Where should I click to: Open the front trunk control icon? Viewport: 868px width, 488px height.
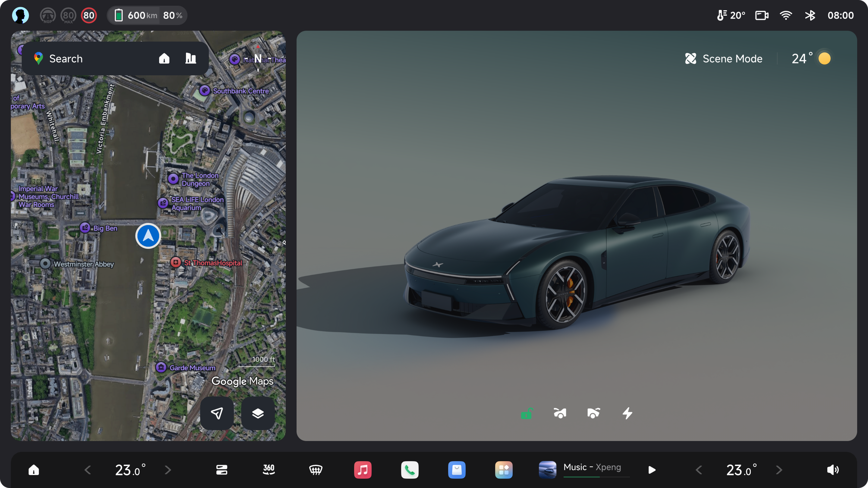point(560,413)
